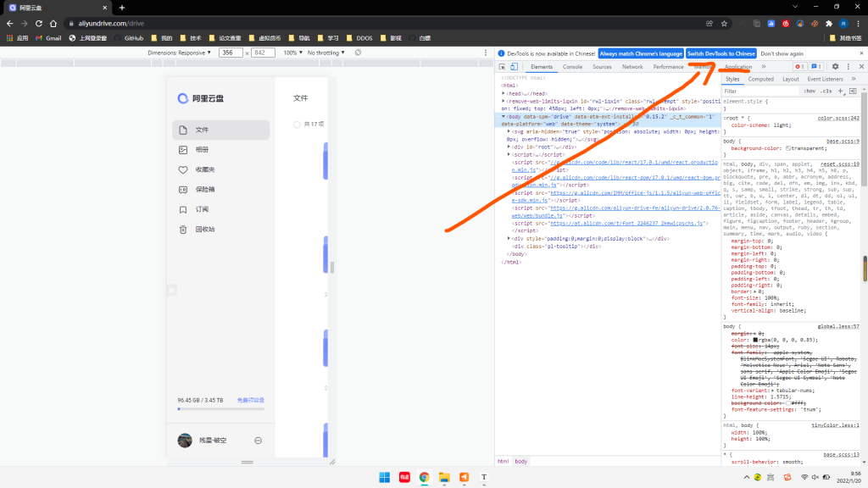This screenshot has height=488, width=868.
Task: Open the 订阅 subscription bookmark item
Action: click(x=221, y=209)
